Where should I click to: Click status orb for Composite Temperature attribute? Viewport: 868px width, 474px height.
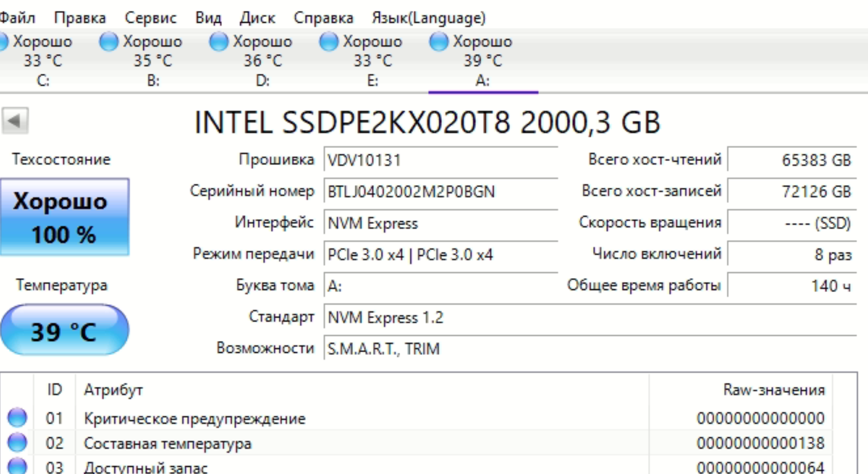coord(17,442)
